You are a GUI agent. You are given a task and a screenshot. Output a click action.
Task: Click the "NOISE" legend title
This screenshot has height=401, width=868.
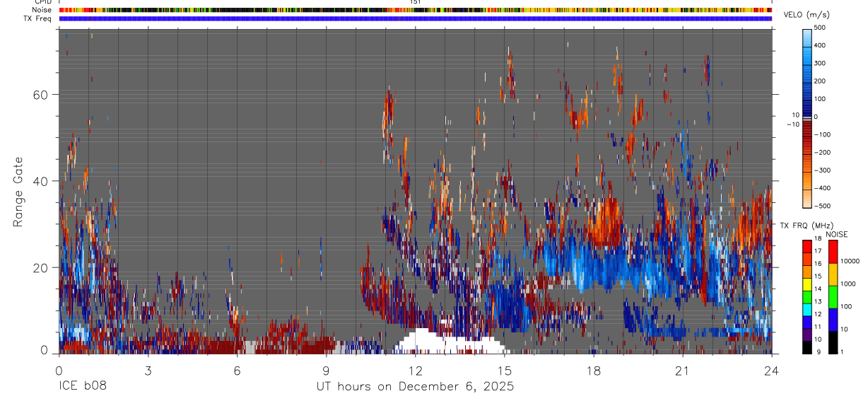(x=838, y=234)
